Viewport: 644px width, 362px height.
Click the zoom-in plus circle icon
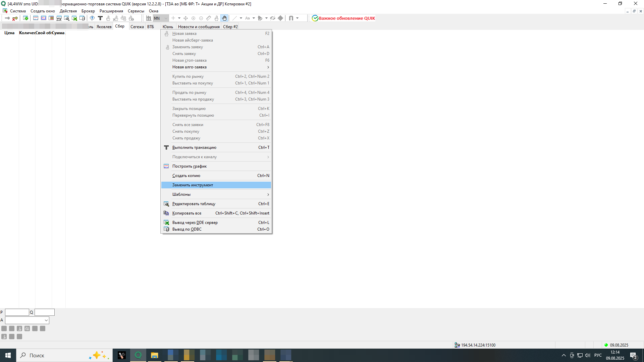pyautogui.click(x=193, y=18)
